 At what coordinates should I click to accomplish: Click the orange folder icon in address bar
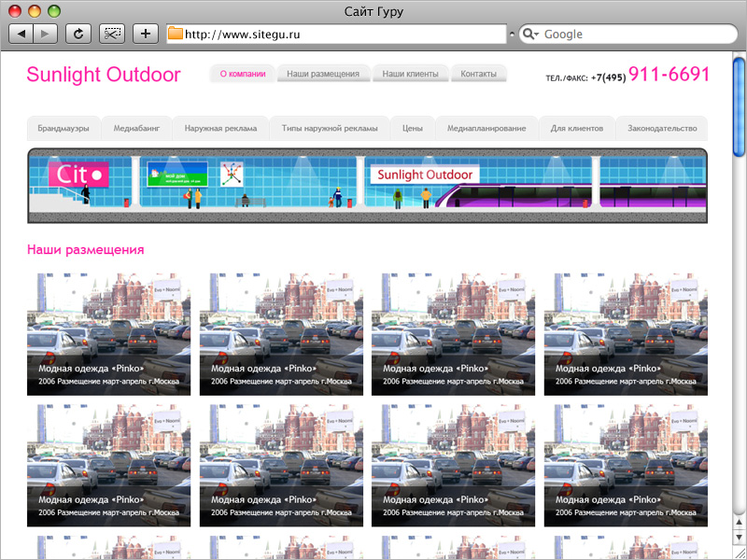click(176, 34)
